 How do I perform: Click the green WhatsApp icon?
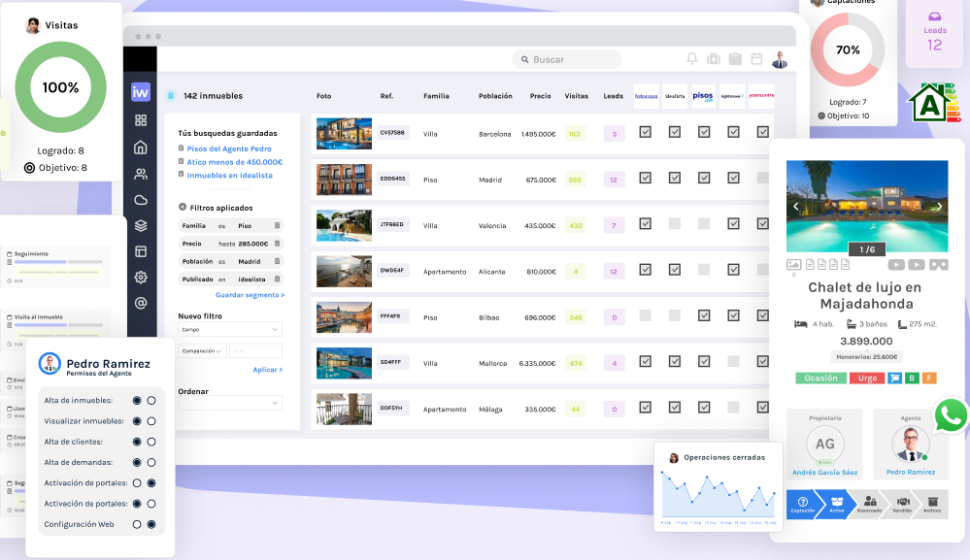951,416
